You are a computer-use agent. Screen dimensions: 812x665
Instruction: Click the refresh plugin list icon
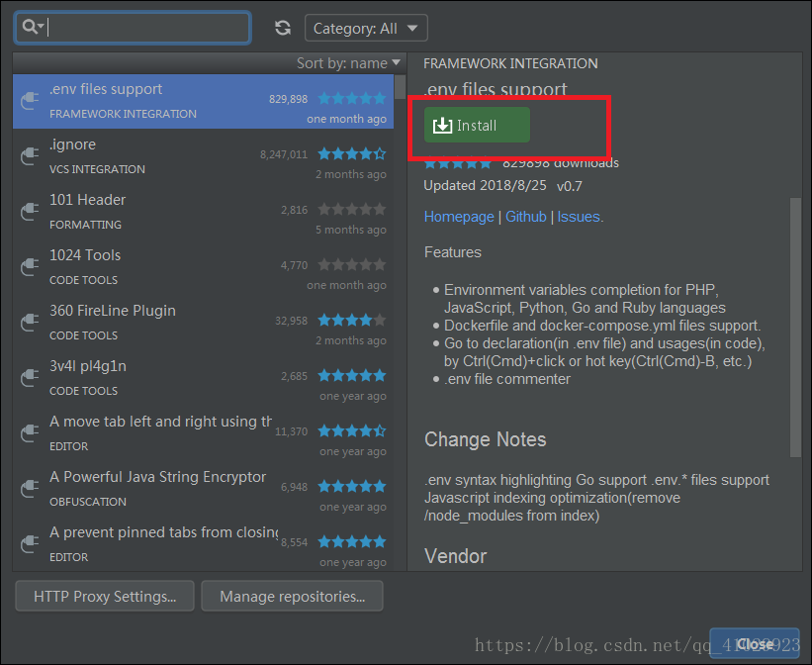coord(283,28)
